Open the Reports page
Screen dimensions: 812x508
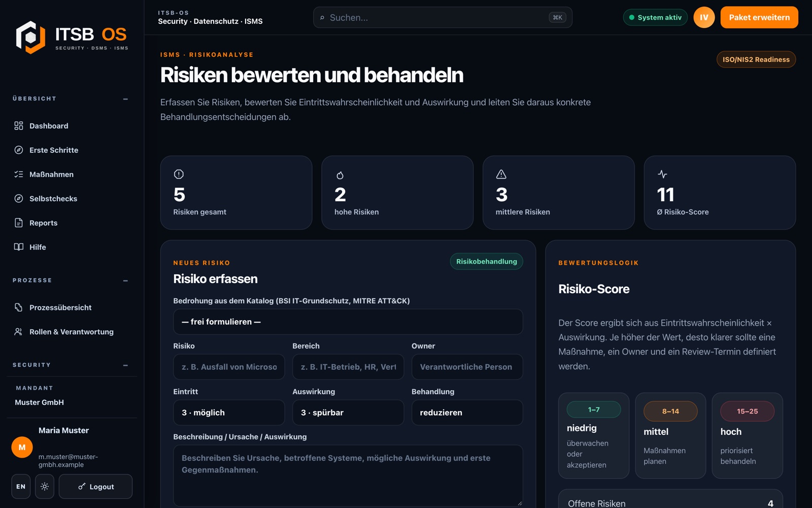tap(72, 223)
